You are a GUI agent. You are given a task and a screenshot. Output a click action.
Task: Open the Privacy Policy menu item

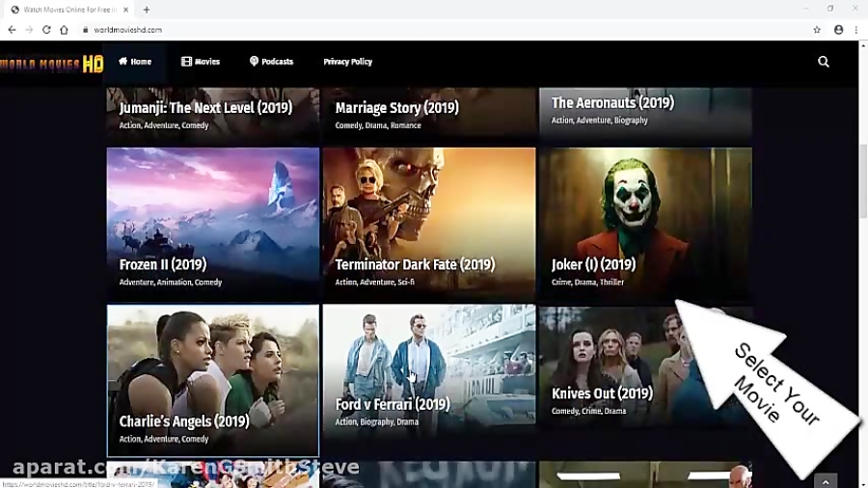(347, 62)
